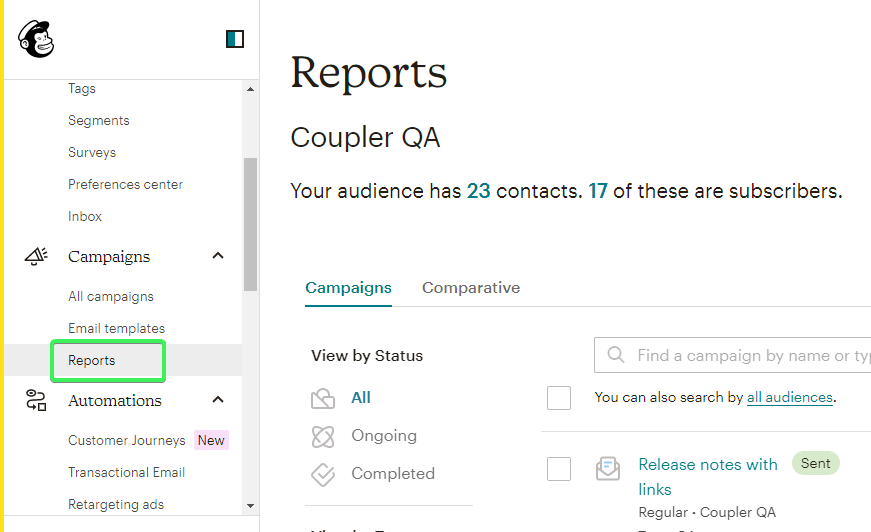This screenshot has height=532, width=871.
Task: Follow the all audiences link
Action: pyautogui.click(x=789, y=398)
